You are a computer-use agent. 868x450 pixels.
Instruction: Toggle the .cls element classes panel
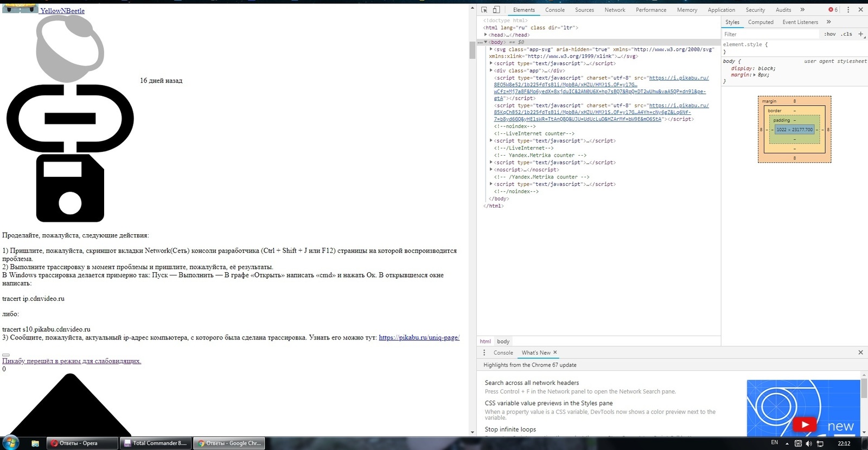pyautogui.click(x=846, y=34)
